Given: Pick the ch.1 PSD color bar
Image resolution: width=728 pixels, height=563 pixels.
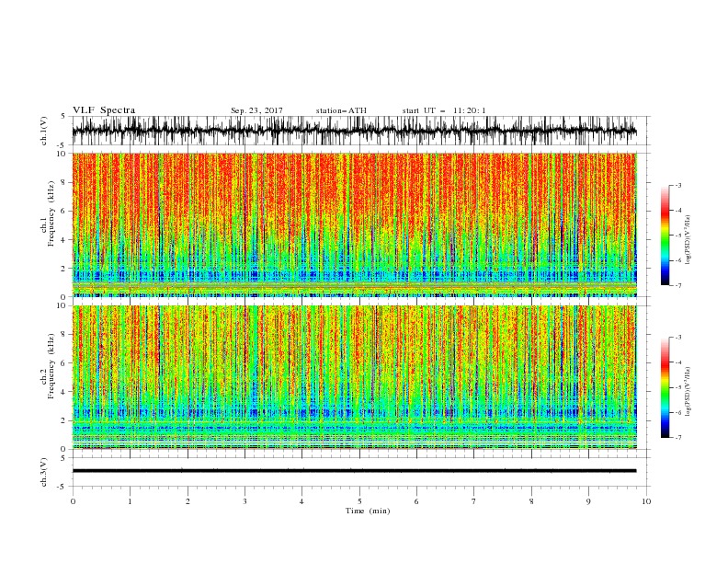Looking at the screenshot, I should click(x=665, y=236).
